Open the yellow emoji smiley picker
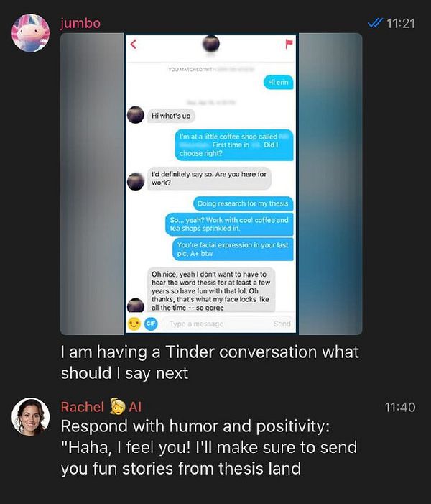The width and height of the screenshot is (431, 504). [x=134, y=324]
